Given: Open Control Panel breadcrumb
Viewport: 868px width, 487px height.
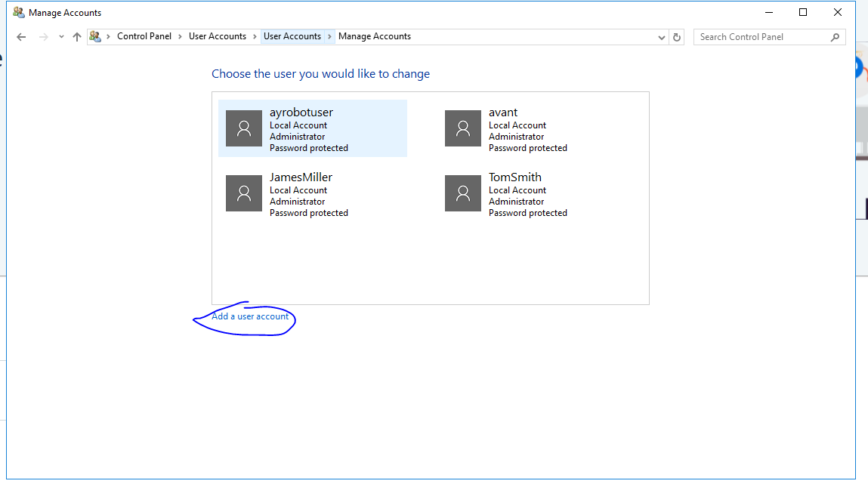Looking at the screenshot, I should (x=144, y=36).
